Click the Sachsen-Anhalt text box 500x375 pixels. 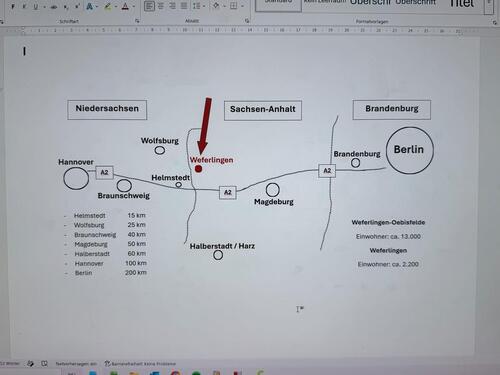(263, 110)
